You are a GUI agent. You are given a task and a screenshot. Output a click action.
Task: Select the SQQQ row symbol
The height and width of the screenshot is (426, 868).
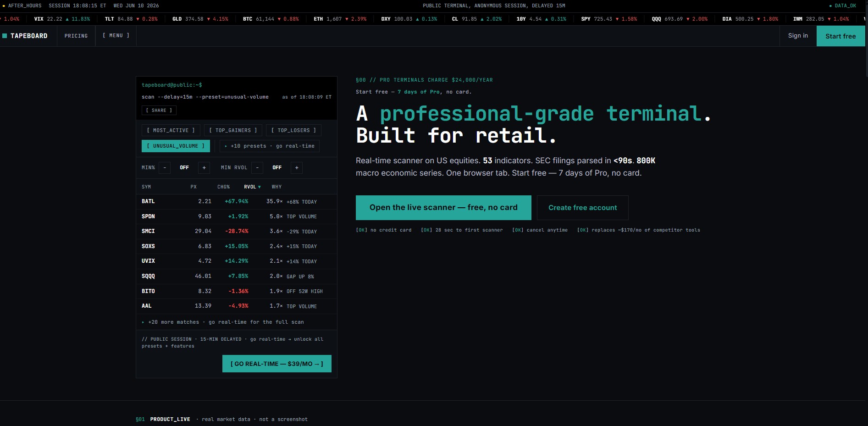coord(148,276)
